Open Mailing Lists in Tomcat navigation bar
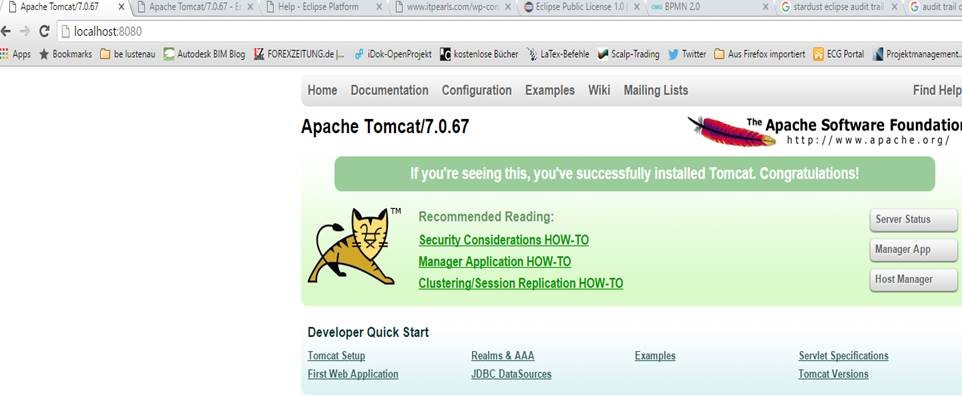 tap(656, 90)
